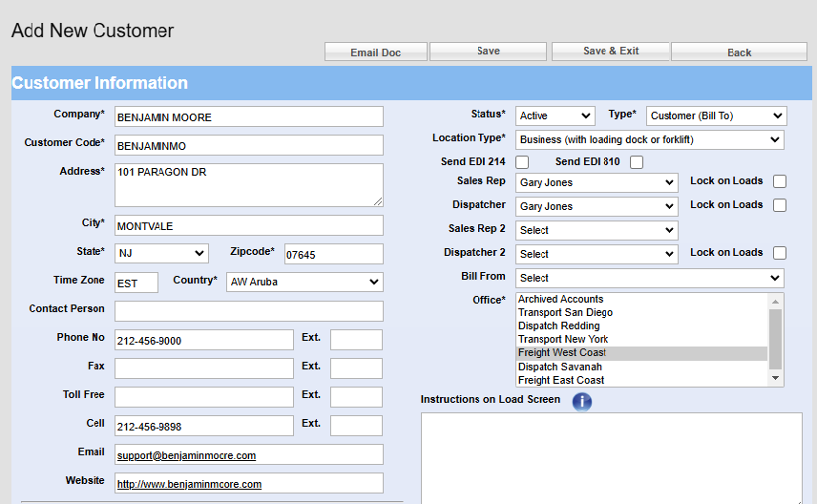Enable Lock on Loads for Sales Rep

[x=780, y=181]
